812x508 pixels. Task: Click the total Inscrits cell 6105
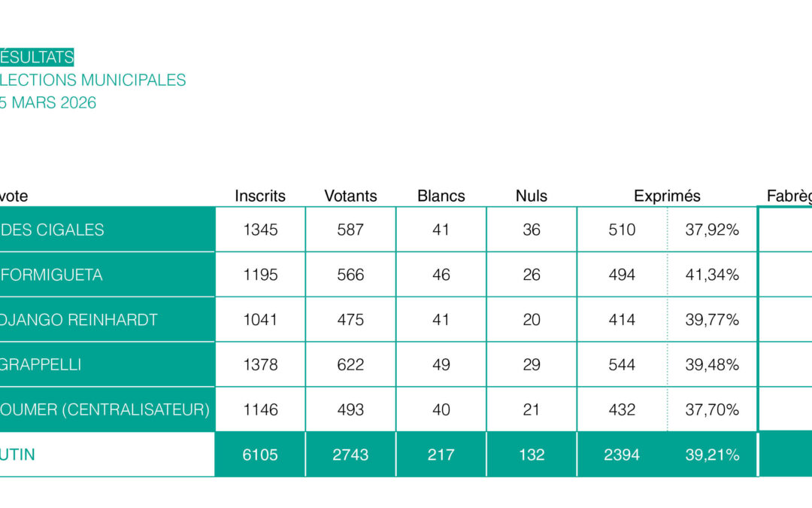click(260, 455)
